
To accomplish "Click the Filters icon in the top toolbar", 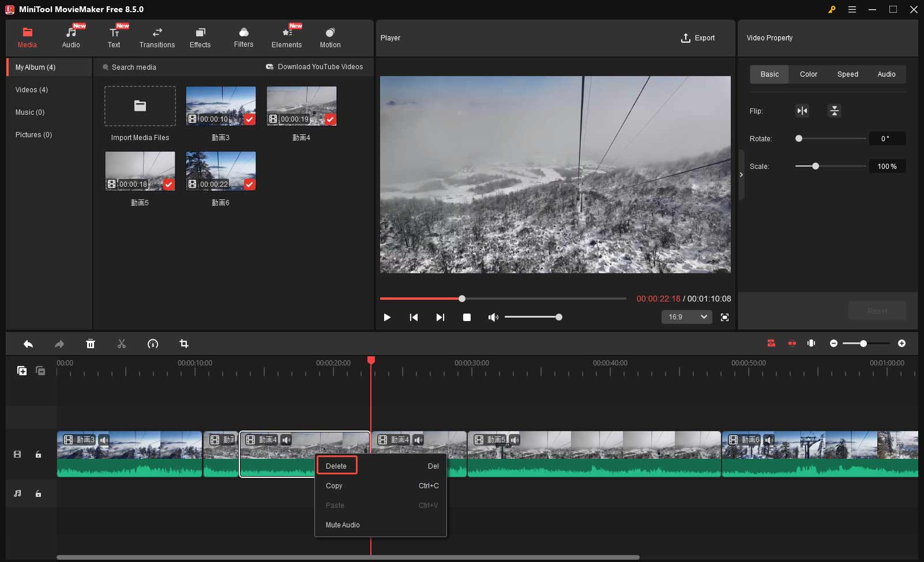I will (243, 37).
